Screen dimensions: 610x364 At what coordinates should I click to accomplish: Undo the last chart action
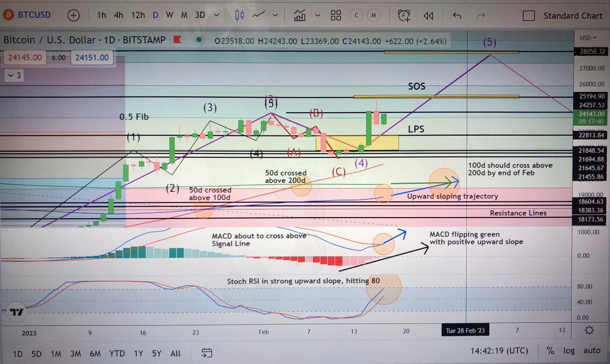tap(456, 15)
